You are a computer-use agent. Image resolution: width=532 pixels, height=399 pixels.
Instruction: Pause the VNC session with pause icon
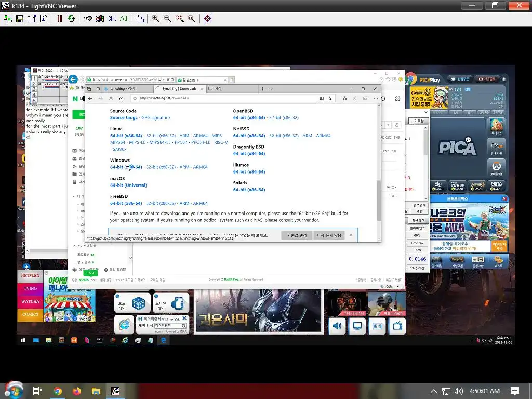click(60, 19)
